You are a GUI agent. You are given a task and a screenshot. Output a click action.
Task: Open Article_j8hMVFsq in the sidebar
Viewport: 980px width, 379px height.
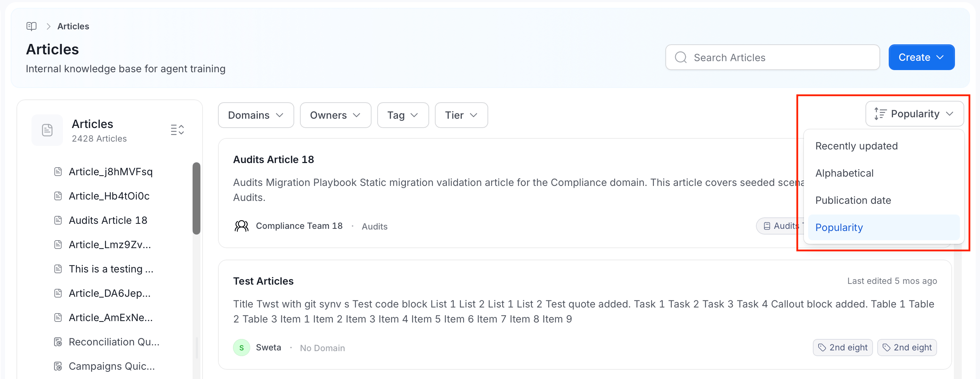110,172
